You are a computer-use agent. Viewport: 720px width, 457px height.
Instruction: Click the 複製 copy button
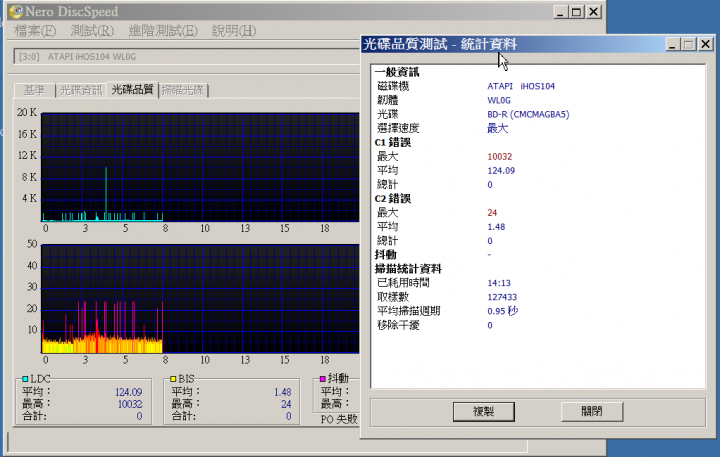(484, 412)
